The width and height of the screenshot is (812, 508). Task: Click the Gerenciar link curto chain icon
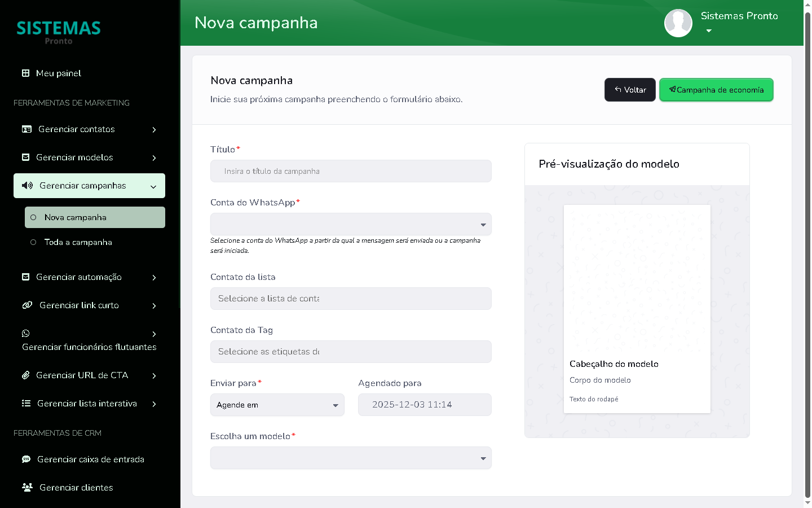click(27, 305)
